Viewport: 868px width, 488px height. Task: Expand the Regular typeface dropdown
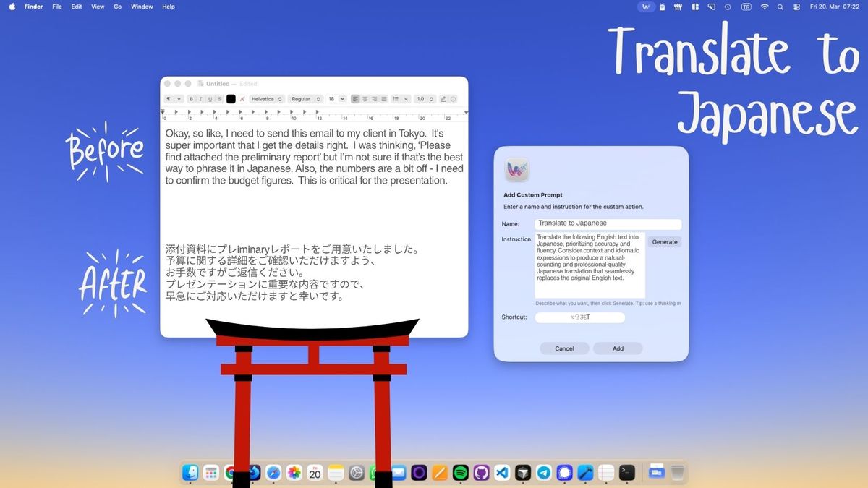305,99
